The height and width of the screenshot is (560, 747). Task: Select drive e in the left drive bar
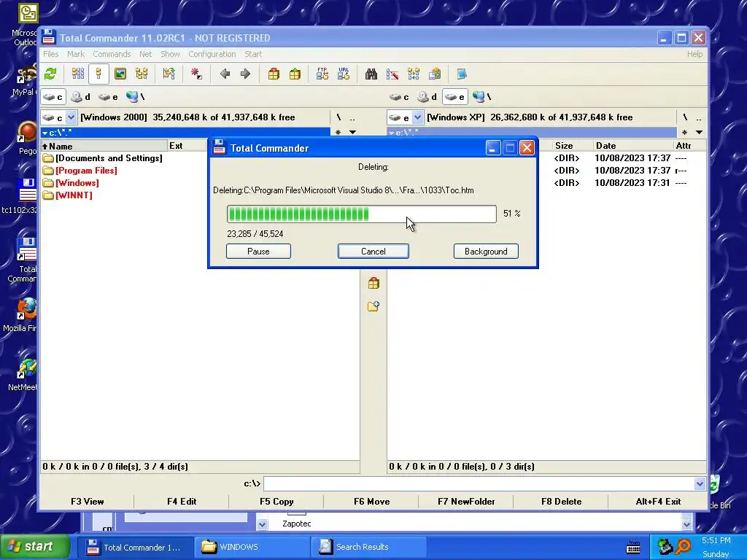(x=108, y=97)
